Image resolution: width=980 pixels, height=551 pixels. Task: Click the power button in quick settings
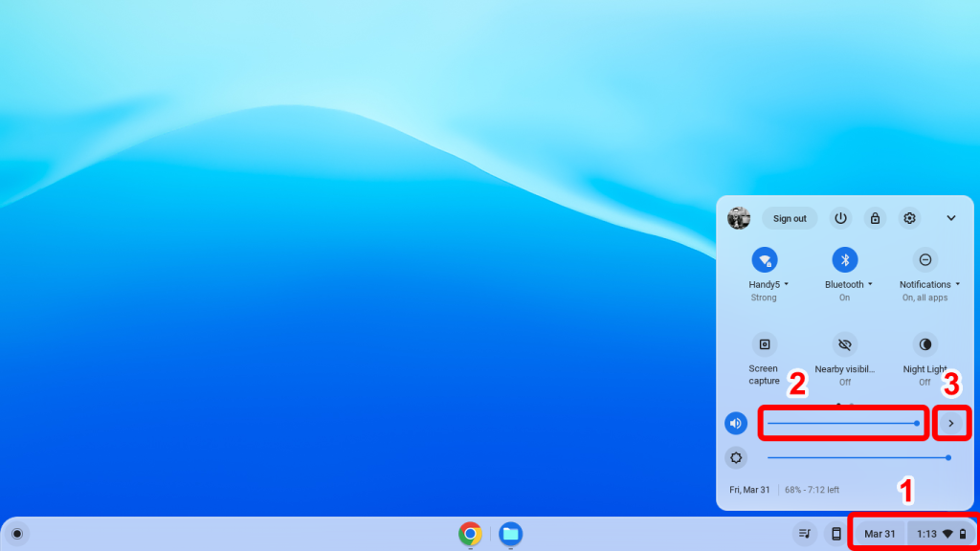pos(840,218)
